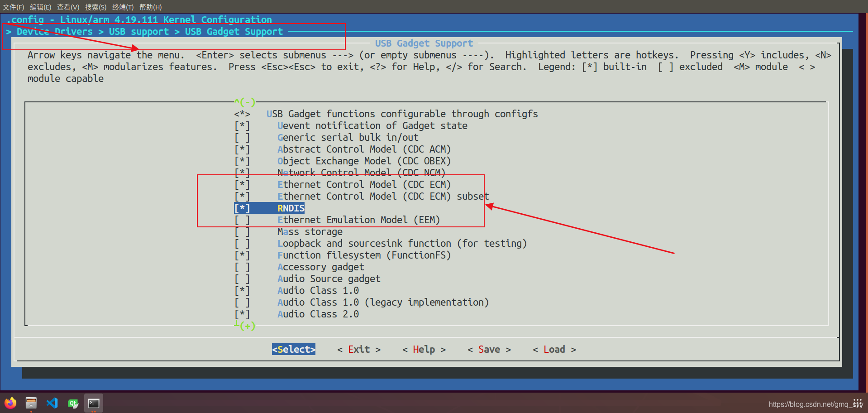Toggle Uevent notification of Gadget state checkbox
Image resolution: width=868 pixels, height=413 pixels.
(x=242, y=125)
